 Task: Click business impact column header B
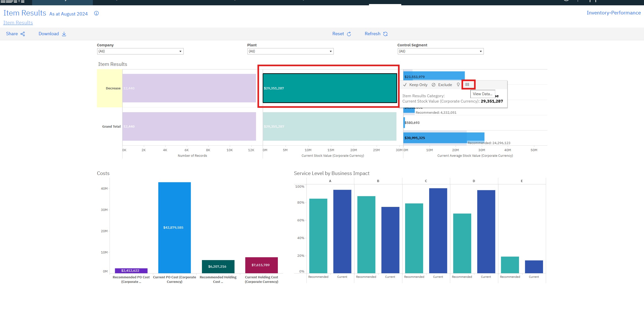(x=378, y=181)
